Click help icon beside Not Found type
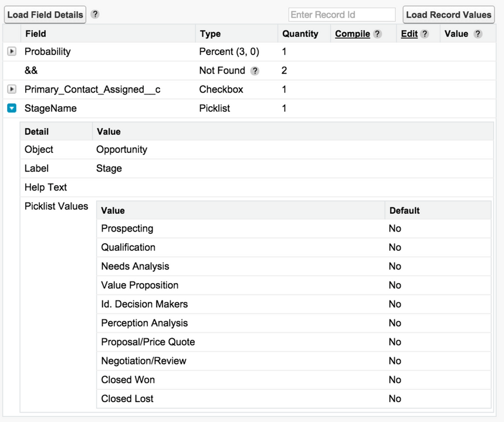 click(x=255, y=71)
